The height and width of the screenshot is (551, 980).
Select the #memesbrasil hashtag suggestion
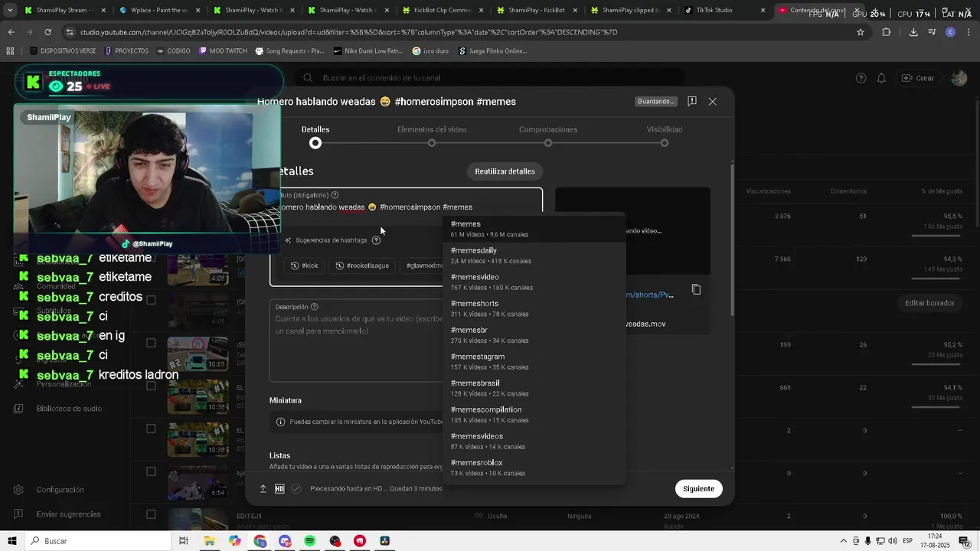tap(534, 388)
